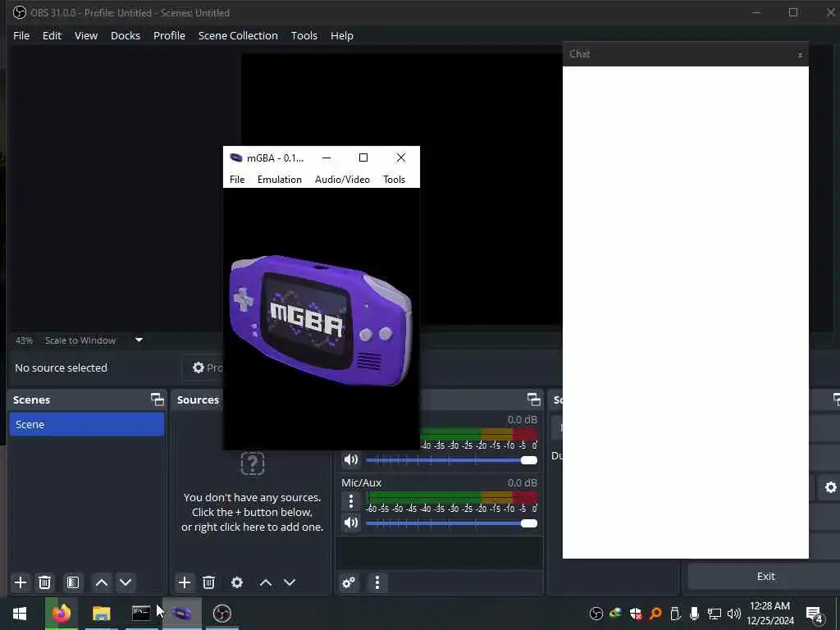Click the mGBA taskbar icon
This screenshot has height=630, width=840.
click(x=182, y=614)
